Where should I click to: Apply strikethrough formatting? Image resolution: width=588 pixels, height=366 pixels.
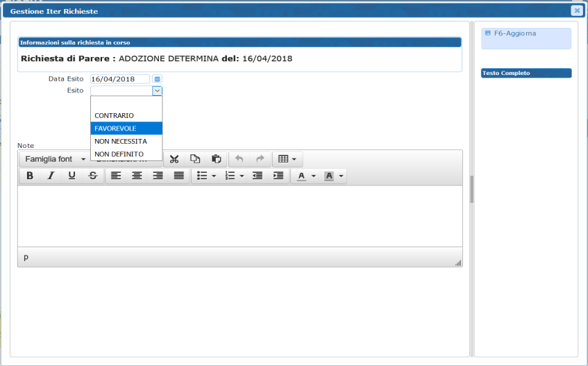tap(92, 176)
